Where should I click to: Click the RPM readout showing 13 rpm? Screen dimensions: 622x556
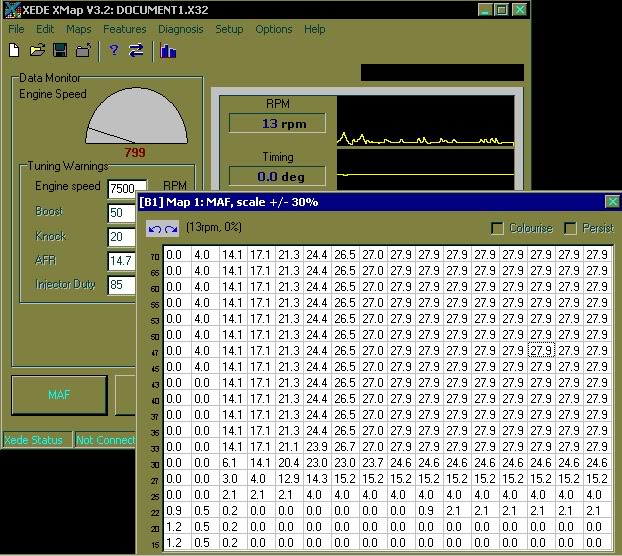(277, 123)
